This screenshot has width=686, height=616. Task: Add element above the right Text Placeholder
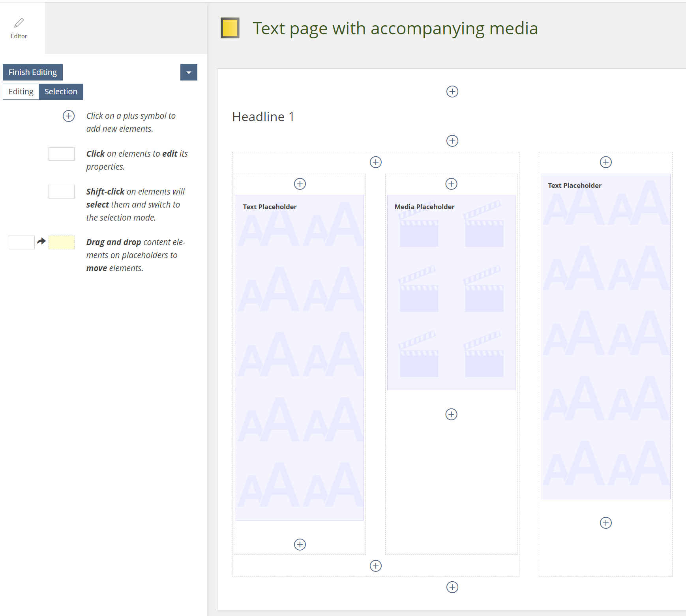tap(605, 162)
